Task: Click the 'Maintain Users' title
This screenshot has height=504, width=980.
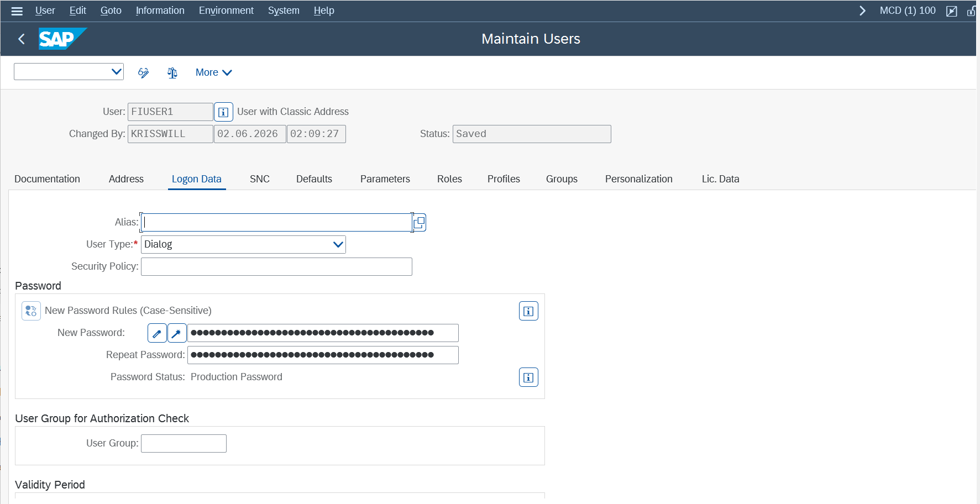Action: (531, 39)
